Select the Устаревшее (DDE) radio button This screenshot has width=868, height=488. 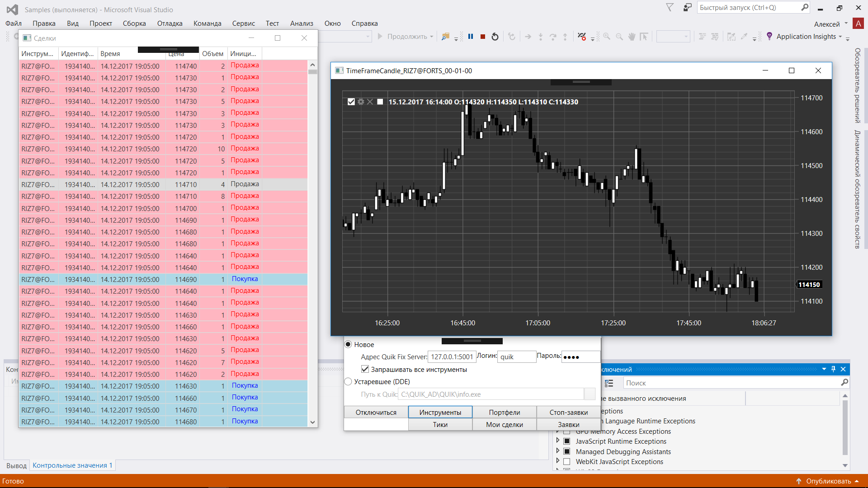(x=348, y=381)
